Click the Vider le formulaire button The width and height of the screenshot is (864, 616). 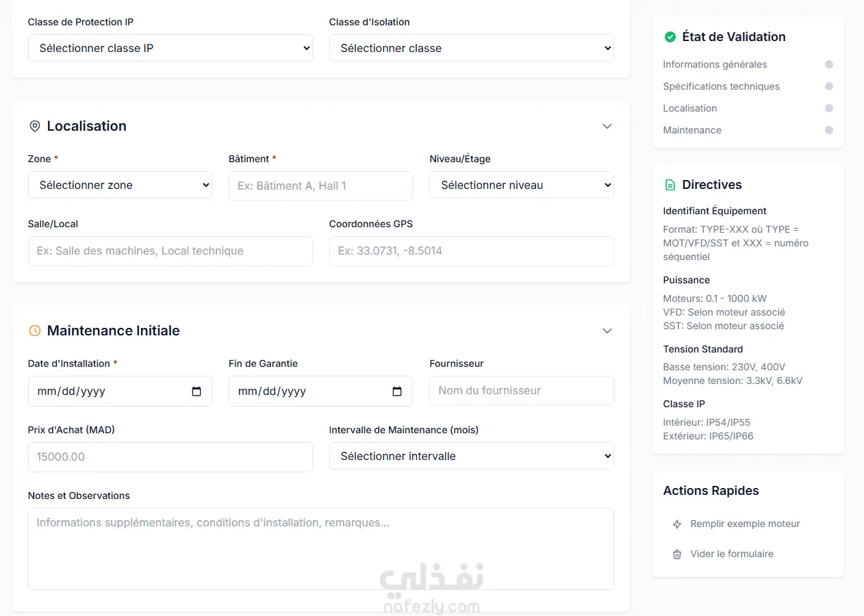pos(731,554)
